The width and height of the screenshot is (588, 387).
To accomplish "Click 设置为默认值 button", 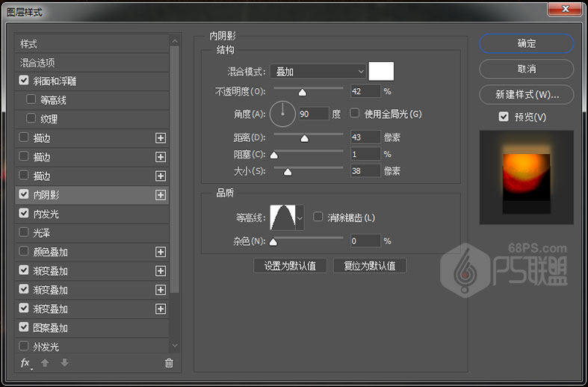I will 290,266.
